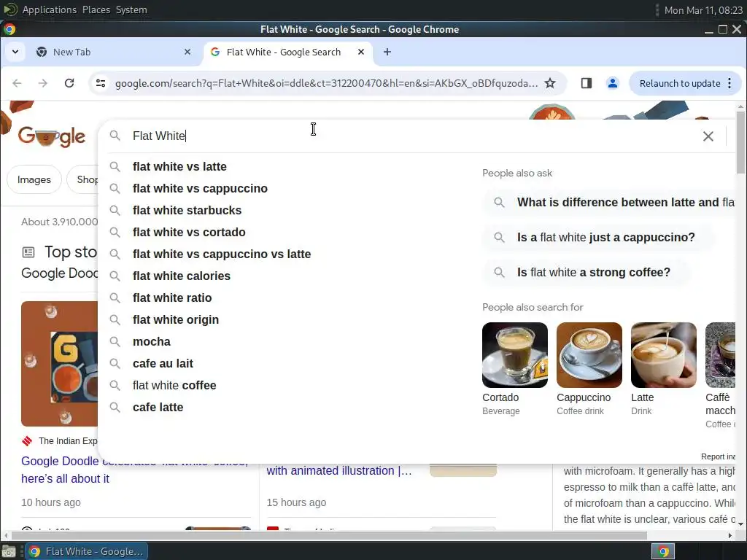Switch to the New Tab tab
The image size is (747, 560).
pyautogui.click(x=114, y=52)
